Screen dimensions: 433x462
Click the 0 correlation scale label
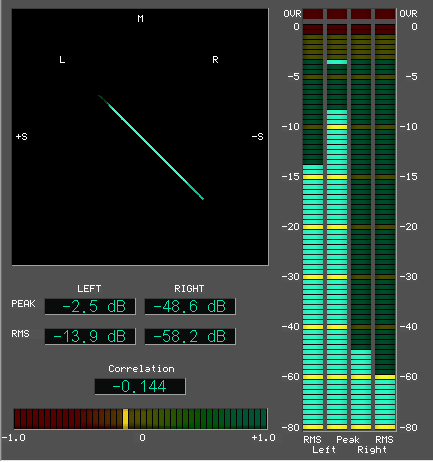click(x=142, y=438)
